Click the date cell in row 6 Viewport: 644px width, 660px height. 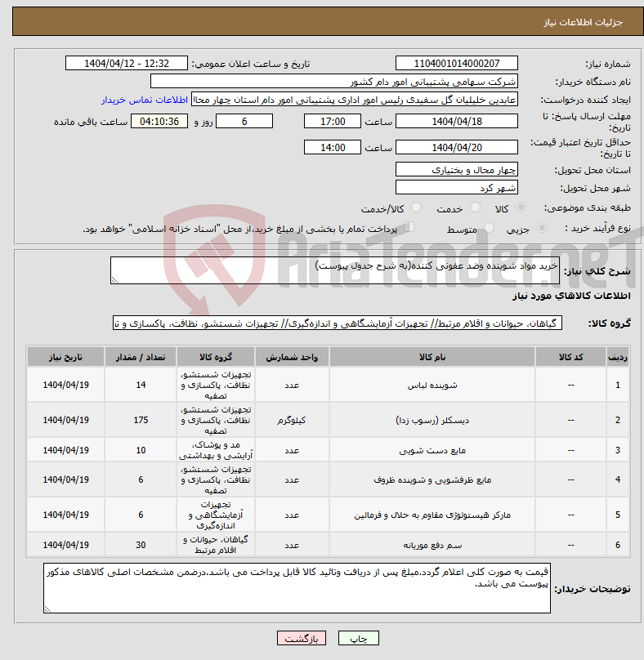point(65,545)
